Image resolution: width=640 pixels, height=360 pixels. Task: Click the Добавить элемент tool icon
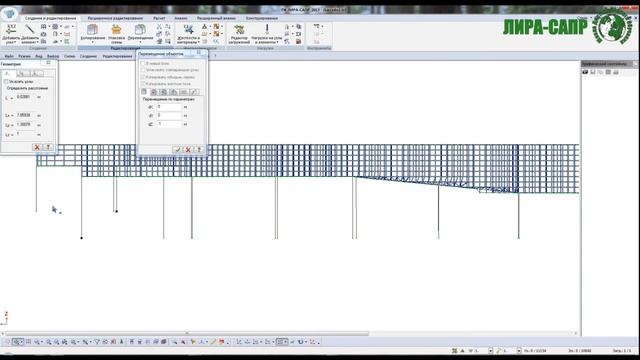click(29, 29)
